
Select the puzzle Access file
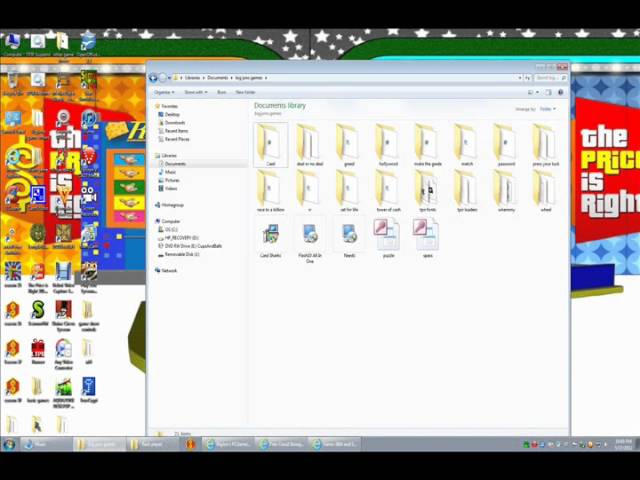[388, 239]
